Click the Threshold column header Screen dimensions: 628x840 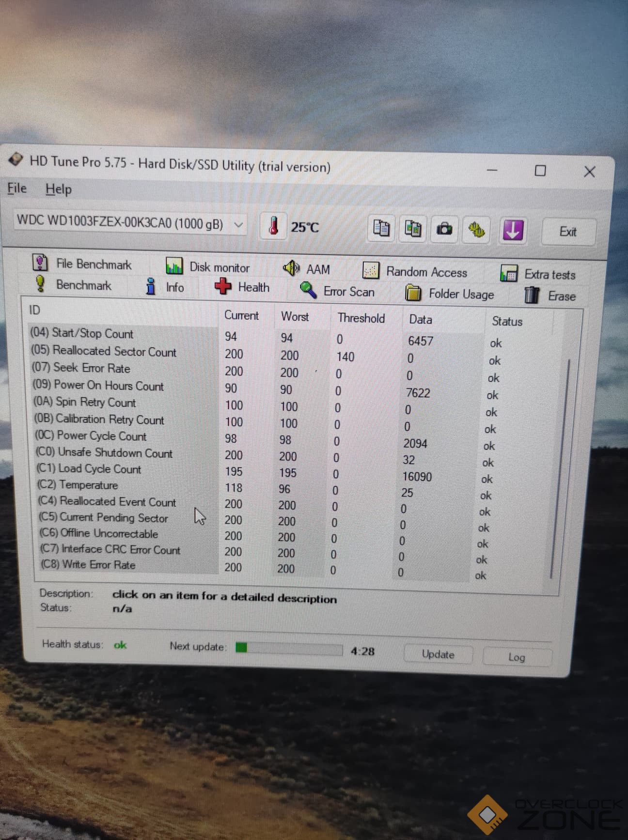(361, 318)
